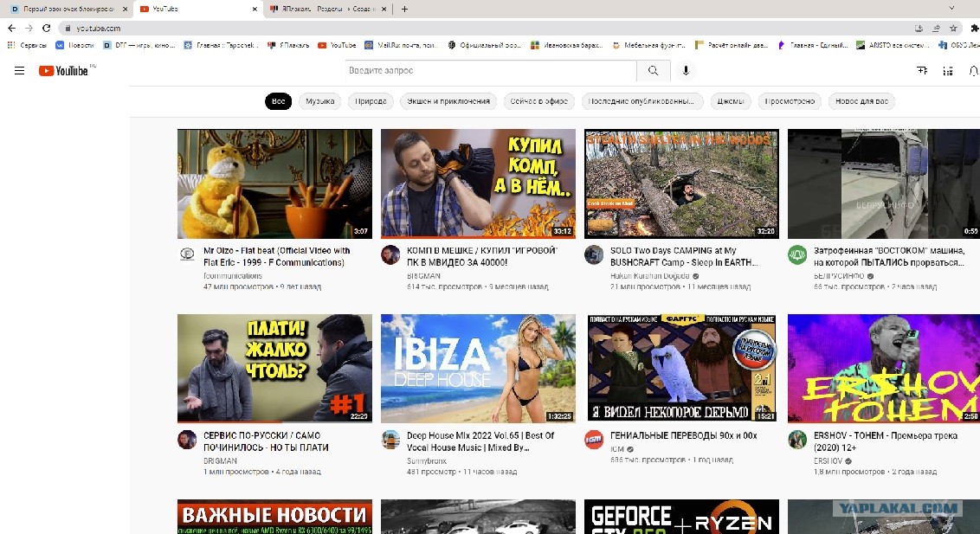Image resolution: width=980 pixels, height=534 pixels.
Task: Click the Введите запрос search field
Action: point(491,71)
